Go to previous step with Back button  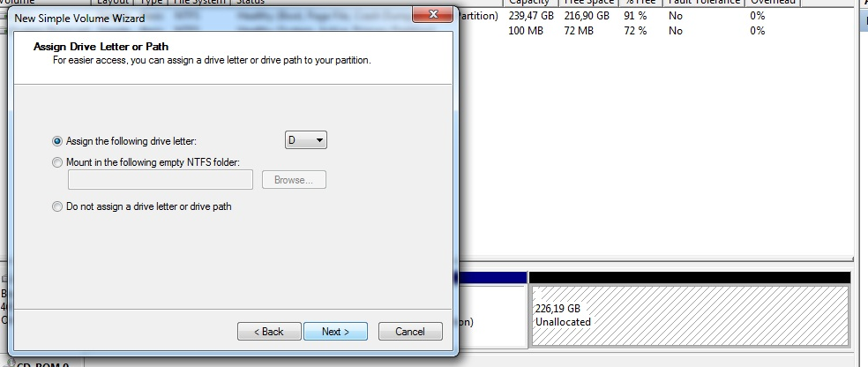tap(269, 332)
